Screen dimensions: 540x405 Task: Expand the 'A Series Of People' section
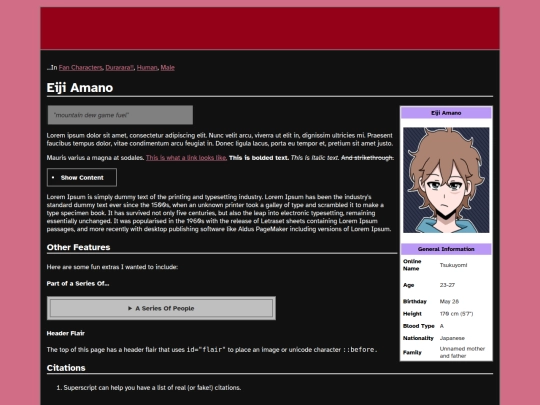161,308
